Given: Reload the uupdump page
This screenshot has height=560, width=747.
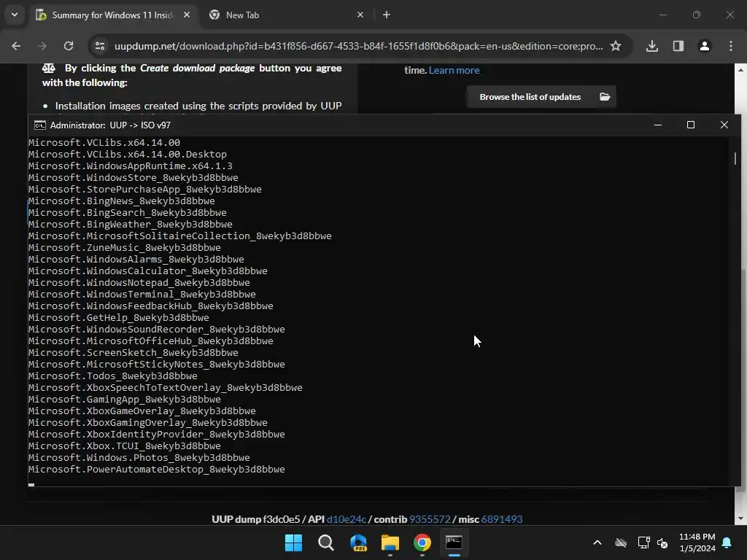Looking at the screenshot, I should [69, 46].
